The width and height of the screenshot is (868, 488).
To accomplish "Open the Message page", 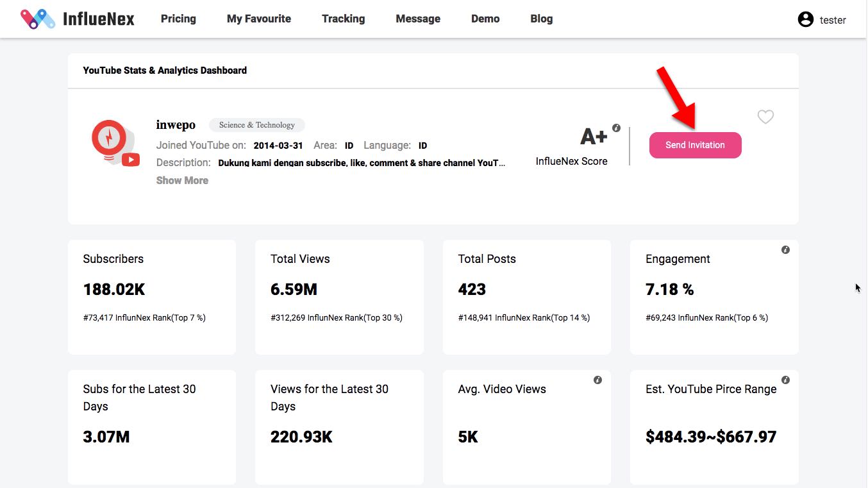I will (x=418, y=19).
